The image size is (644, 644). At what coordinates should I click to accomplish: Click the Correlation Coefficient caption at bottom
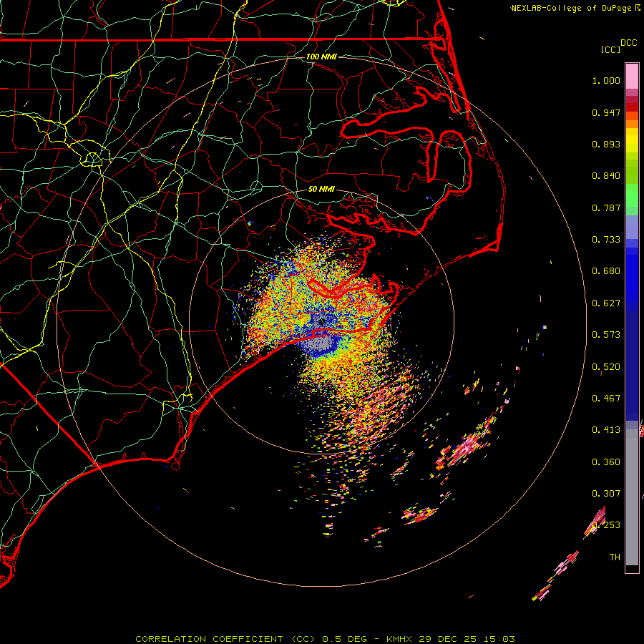325,639
